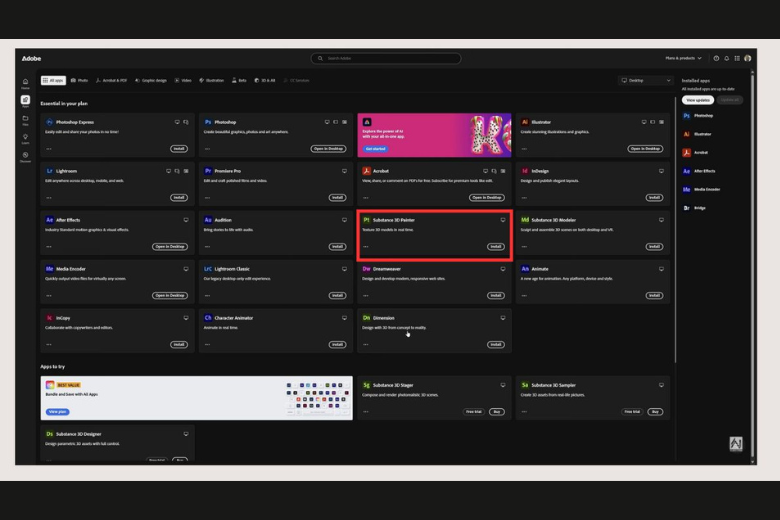Open the Home icon in left sidebar
This screenshot has width=780, height=520.
25,82
